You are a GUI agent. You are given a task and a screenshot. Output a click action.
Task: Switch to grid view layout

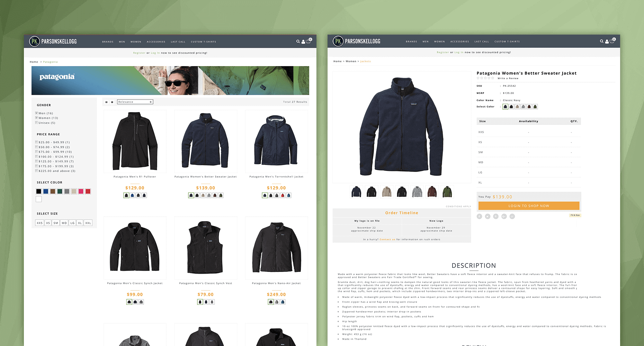tap(106, 102)
